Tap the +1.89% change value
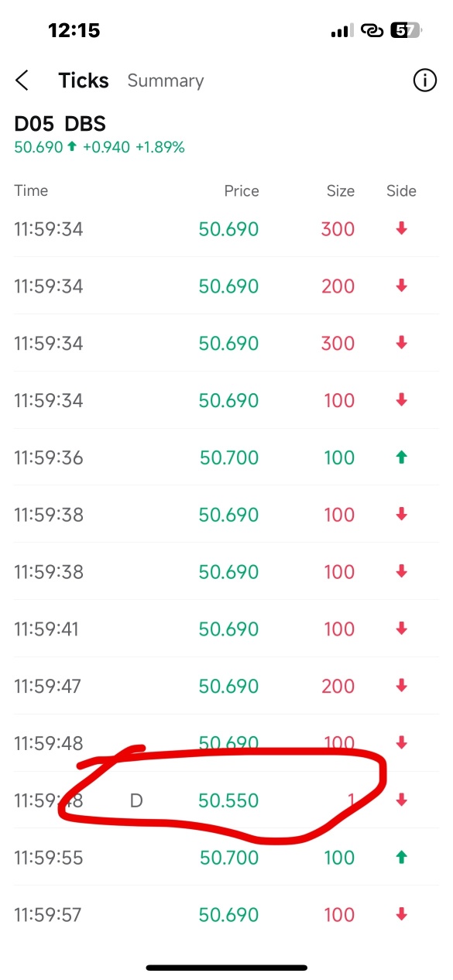453x980 pixels. pyautogui.click(x=160, y=147)
